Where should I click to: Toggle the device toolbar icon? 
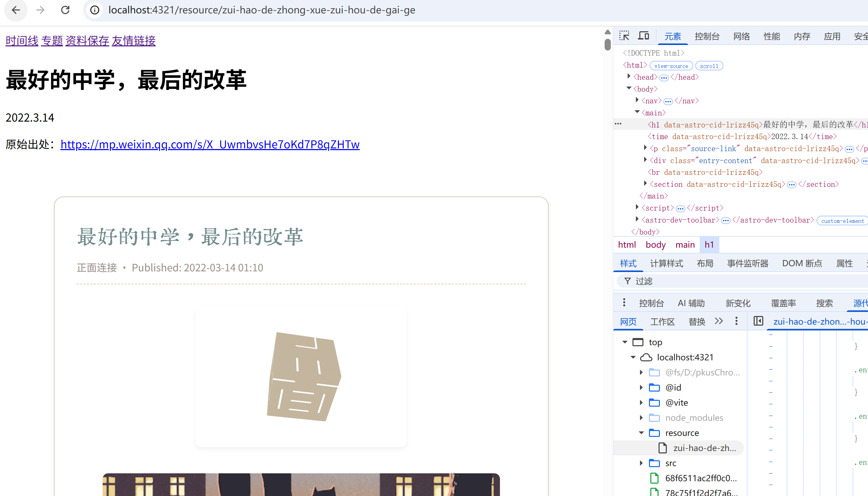pyautogui.click(x=643, y=36)
